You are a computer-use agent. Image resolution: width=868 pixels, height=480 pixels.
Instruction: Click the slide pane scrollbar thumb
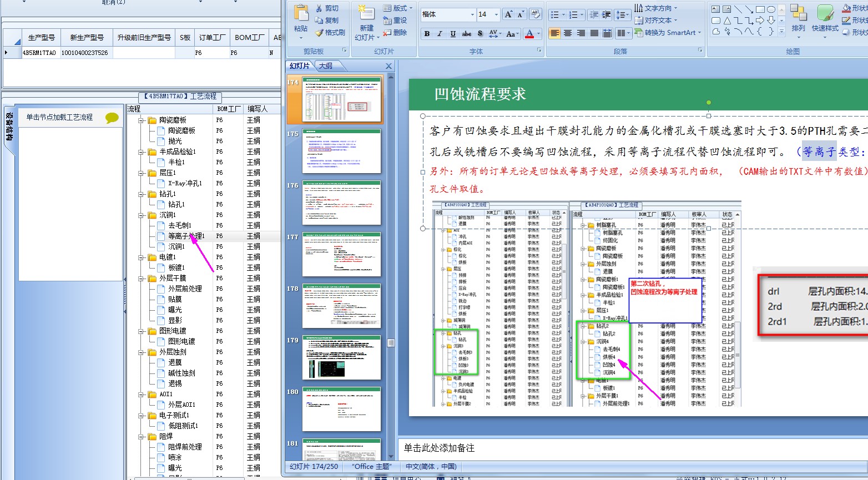point(391,343)
